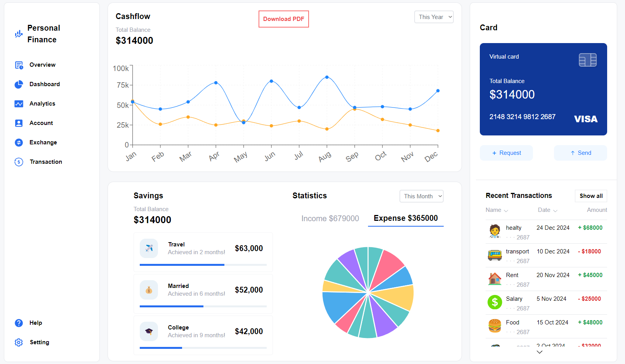Screen dimensions: 625x364
Task: Click the chip icon on virtual card
Action: tap(587, 60)
